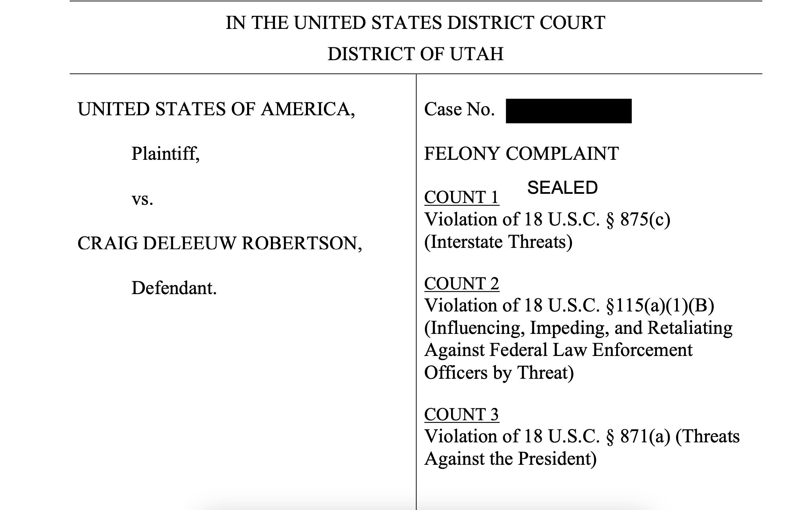Click the § 871(a) violation line
This screenshot has width=812, height=510.
(x=582, y=437)
